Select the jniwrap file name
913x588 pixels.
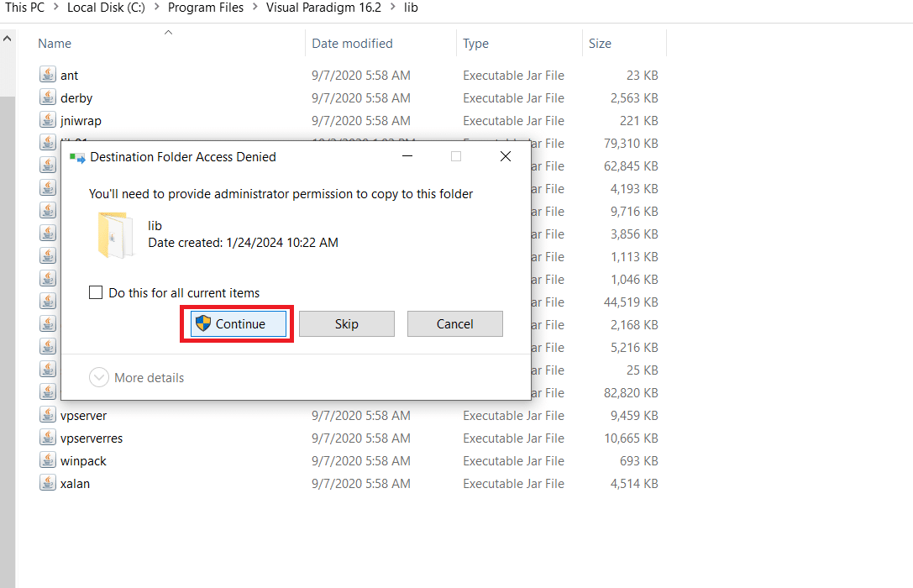[81, 120]
